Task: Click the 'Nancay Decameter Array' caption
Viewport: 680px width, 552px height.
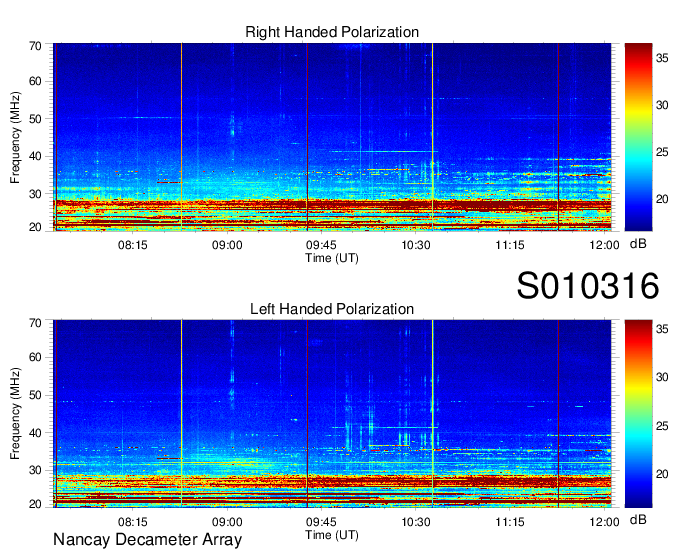Action: click(x=147, y=540)
